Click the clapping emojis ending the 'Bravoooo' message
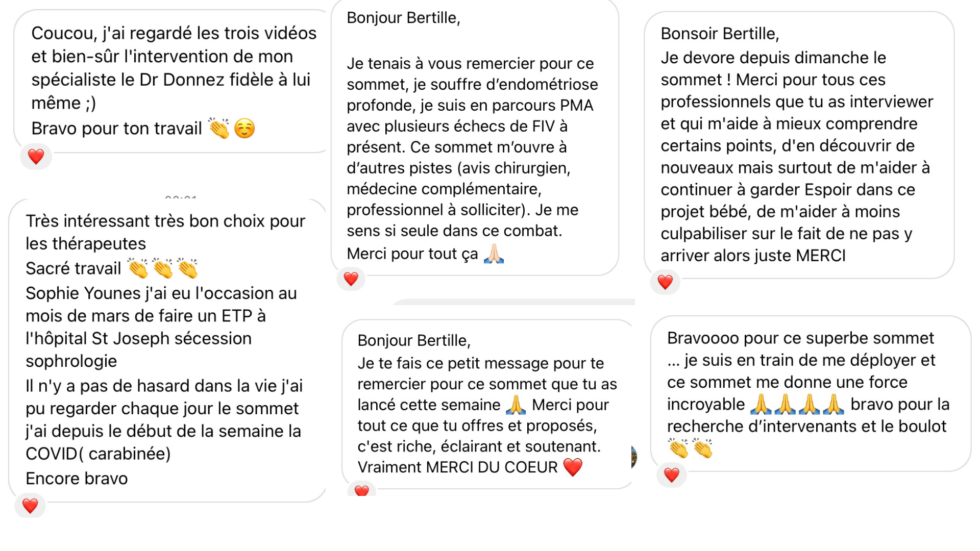Viewport: 980px width, 551px height. pyautogui.click(x=690, y=449)
